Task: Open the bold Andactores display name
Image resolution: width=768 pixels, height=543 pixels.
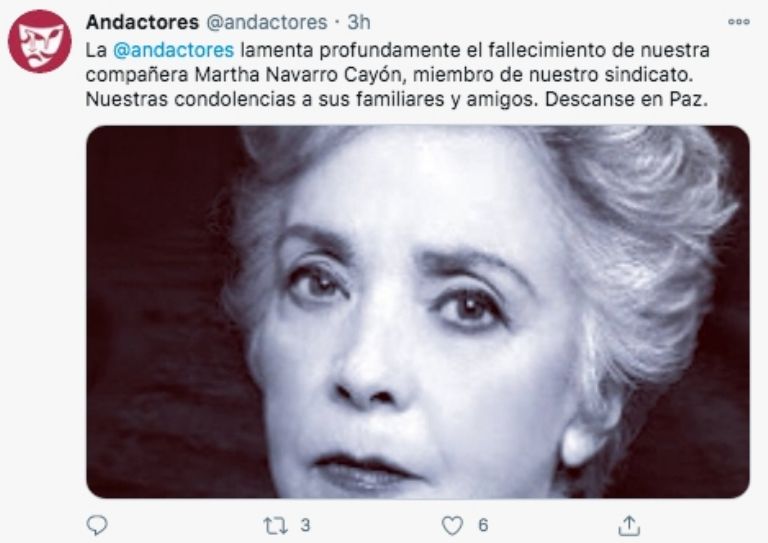Action: click(x=143, y=22)
